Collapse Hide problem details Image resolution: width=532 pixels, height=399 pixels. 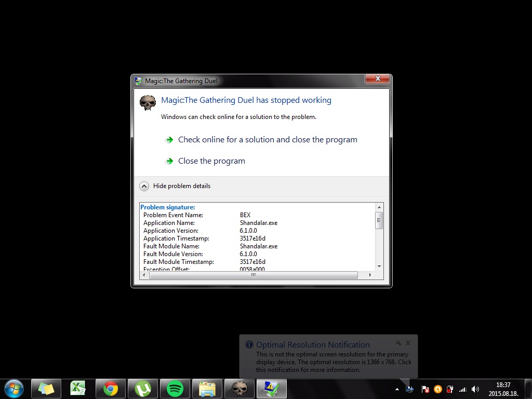click(x=175, y=186)
